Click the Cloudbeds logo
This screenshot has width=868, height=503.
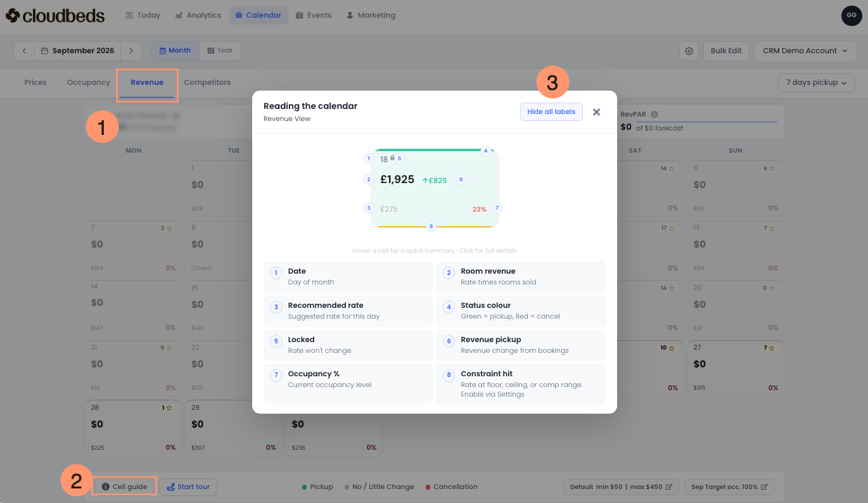tap(55, 15)
